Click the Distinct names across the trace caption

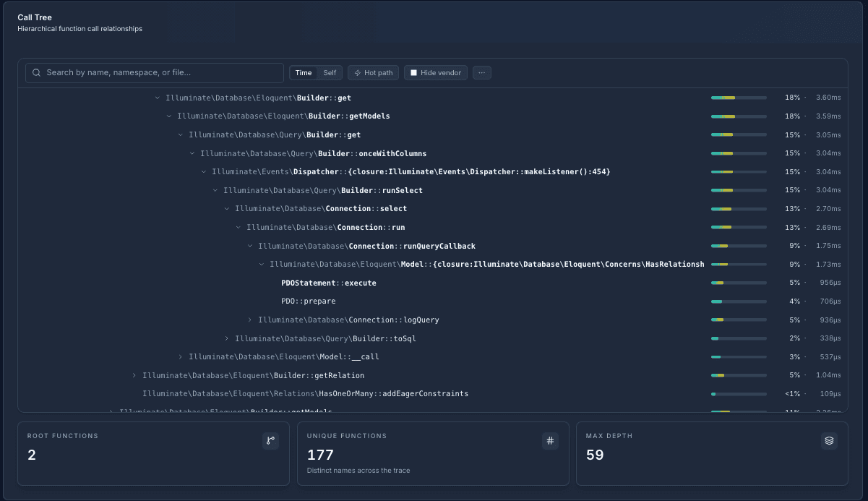(358, 471)
